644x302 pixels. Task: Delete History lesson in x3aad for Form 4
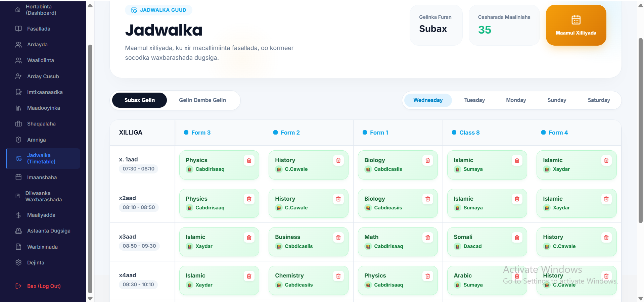[x=606, y=238]
